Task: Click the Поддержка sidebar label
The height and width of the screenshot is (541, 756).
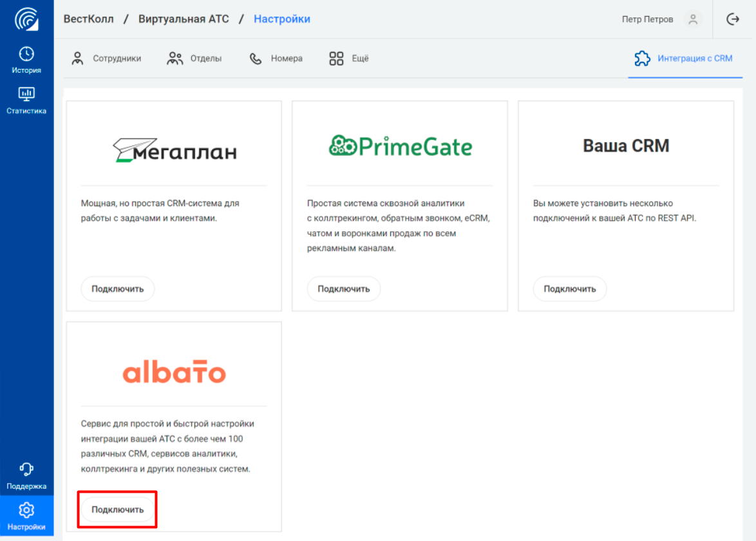Action: point(26,486)
